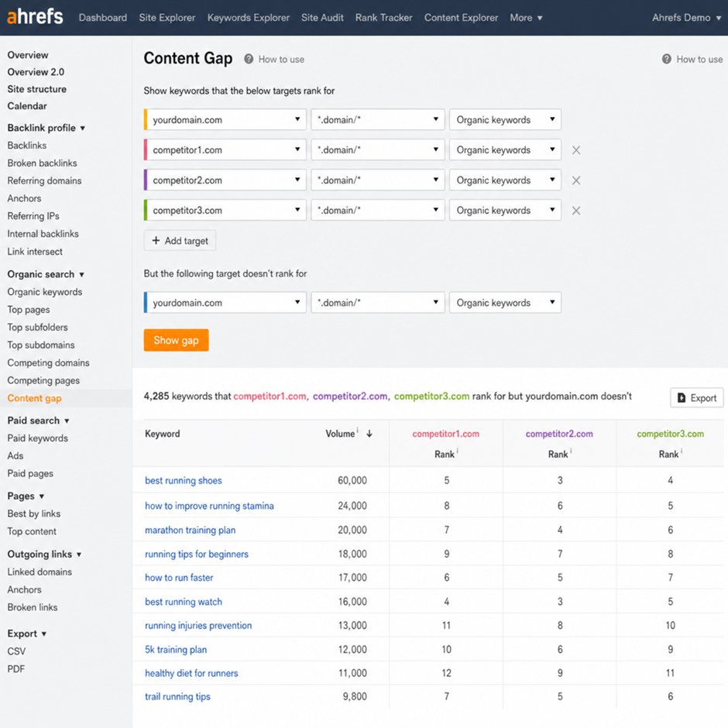The width and height of the screenshot is (728, 728).
Task: Go to Keywords Explorer tab
Action: [249, 18]
